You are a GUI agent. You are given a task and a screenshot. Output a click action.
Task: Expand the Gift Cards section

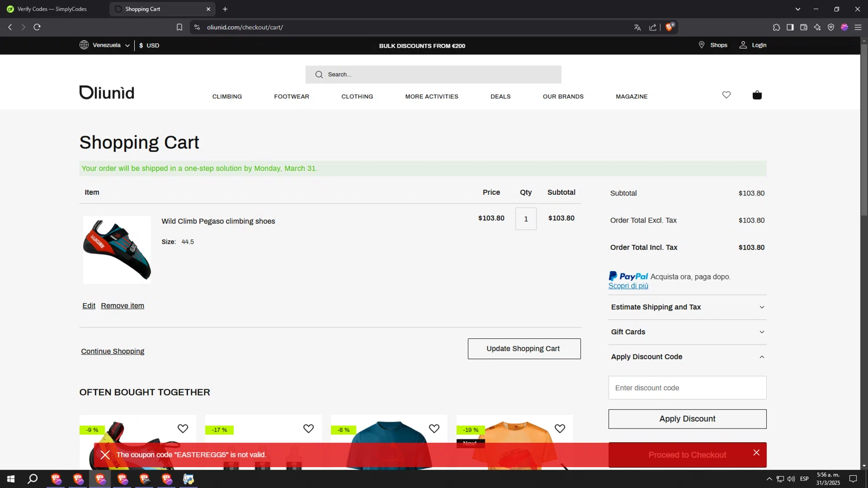coord(687,332)
